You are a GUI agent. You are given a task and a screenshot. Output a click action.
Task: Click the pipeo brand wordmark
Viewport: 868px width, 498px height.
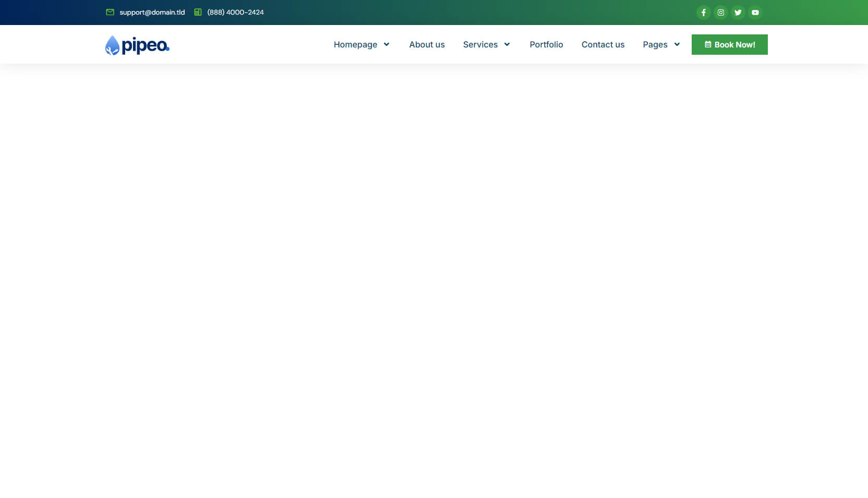[x=146, y=46]
